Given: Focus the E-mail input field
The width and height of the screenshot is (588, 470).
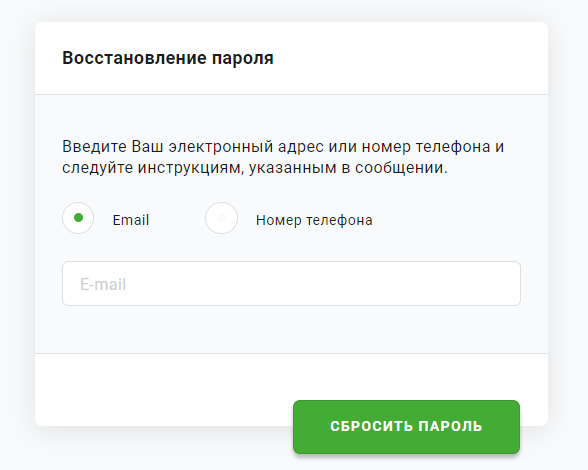Looking at the screenshot, I should [291, 284].
